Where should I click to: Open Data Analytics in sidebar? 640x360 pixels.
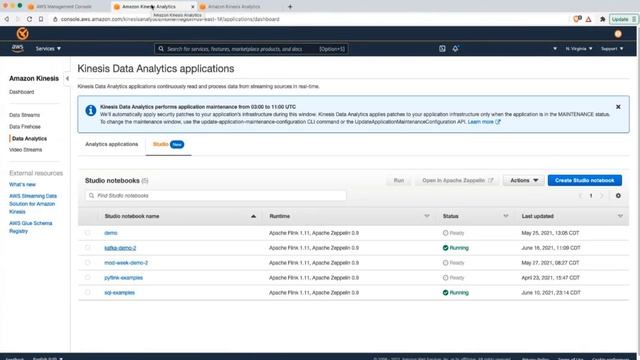29,138
